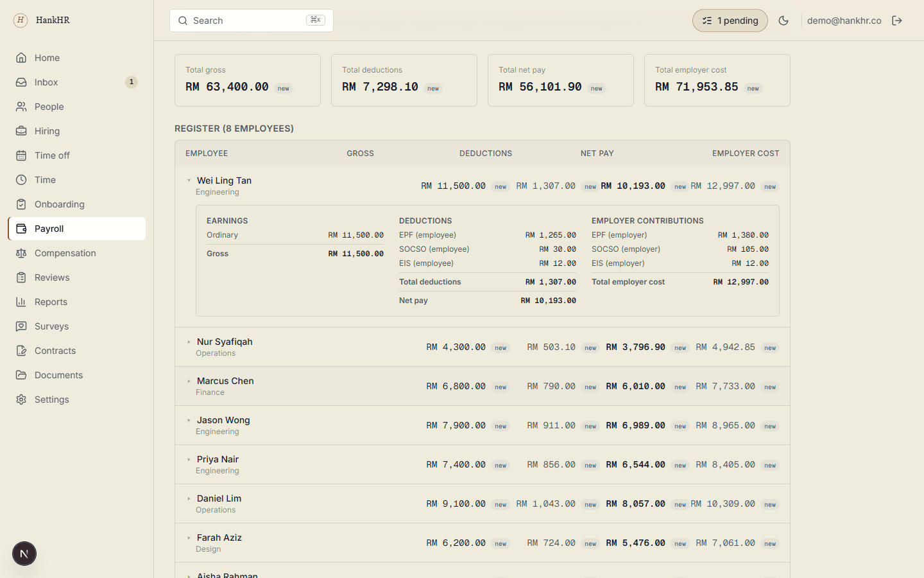Image resolution: width=924 pixels, height=578 pixels.
Task: Click the round N badge icon
Action: click(24, 554)
